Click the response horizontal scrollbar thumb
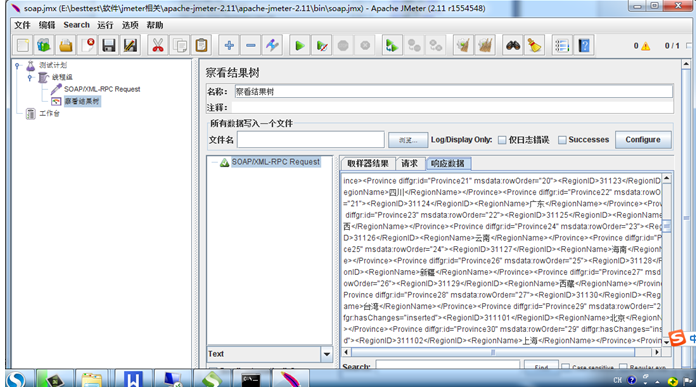Image resolution: width=696 pixels, height=387 pixels. click(493, 352)
